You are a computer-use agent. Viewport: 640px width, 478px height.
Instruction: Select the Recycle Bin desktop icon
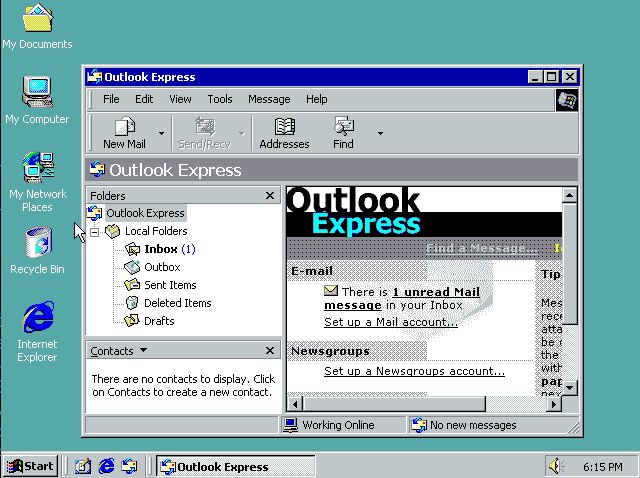(x=38, y=251)
